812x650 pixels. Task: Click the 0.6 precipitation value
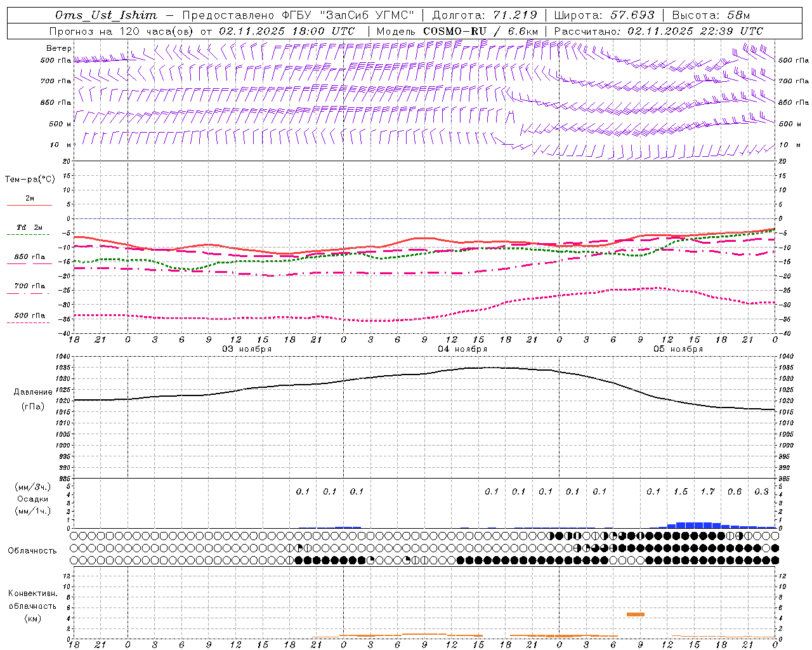[735, 492]
